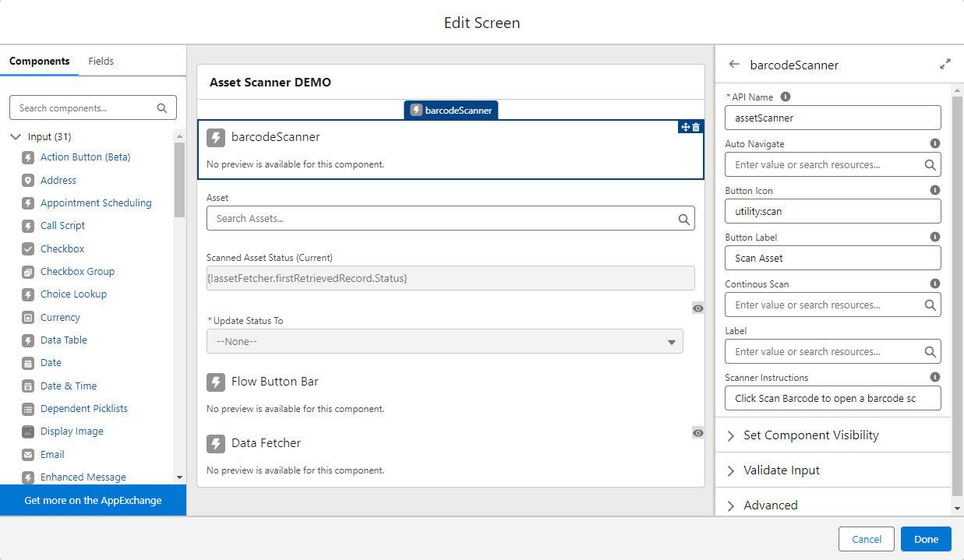The image size is (964, 560).
Task: Expand the properties panel with the expand icon
Action: [945, 65]
